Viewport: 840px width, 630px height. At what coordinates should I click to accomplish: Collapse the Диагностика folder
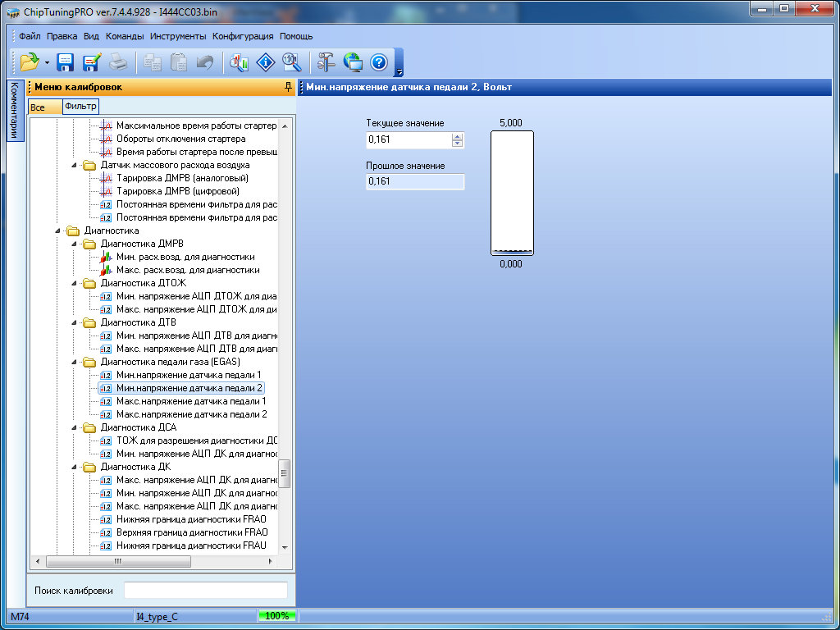58,231
